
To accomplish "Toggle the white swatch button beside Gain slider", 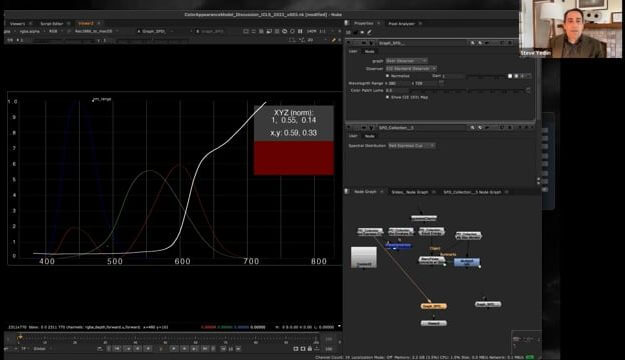I will point(510,76).
